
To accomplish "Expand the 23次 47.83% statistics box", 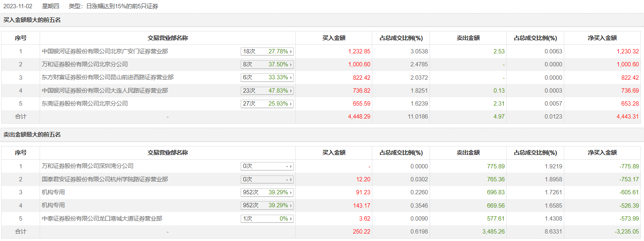I will coord(291,91).
